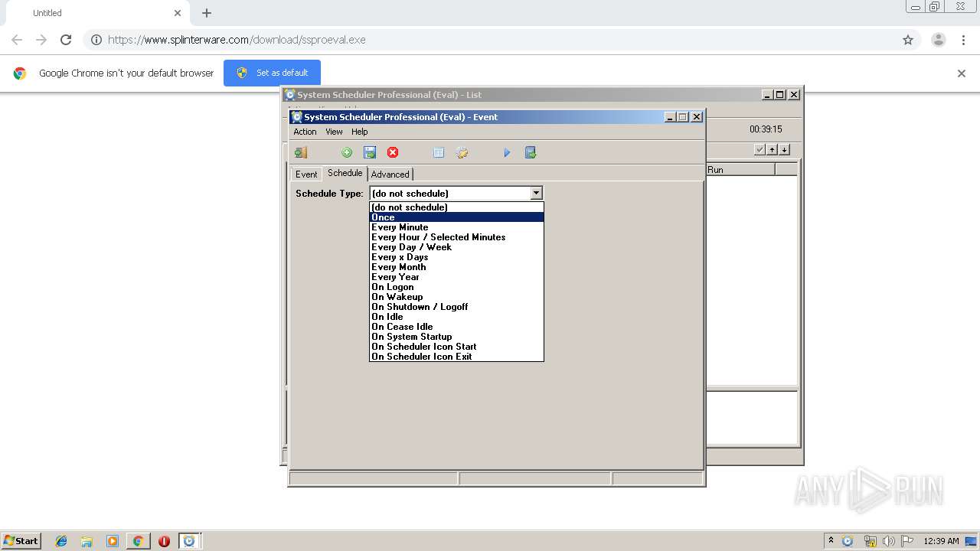Click the exit-door icon in Event toolbar

click(301, 152)
